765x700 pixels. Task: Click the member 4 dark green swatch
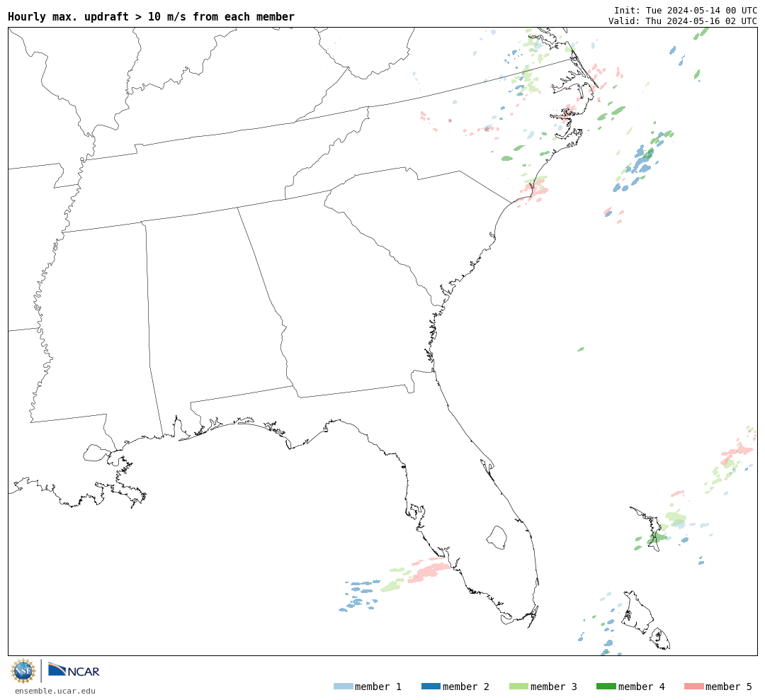606,687
